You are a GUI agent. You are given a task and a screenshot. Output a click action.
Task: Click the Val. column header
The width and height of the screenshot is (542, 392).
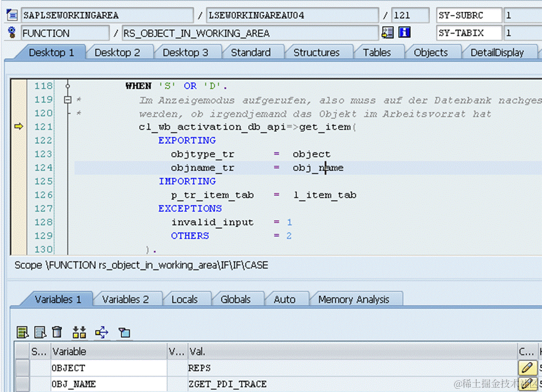(x=353, y=351)
